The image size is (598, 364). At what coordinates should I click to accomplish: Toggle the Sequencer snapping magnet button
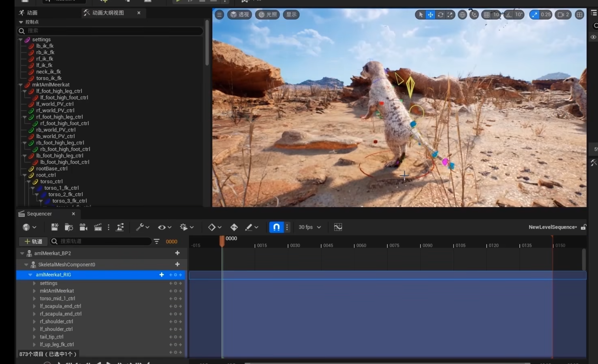tap(276, 227)
